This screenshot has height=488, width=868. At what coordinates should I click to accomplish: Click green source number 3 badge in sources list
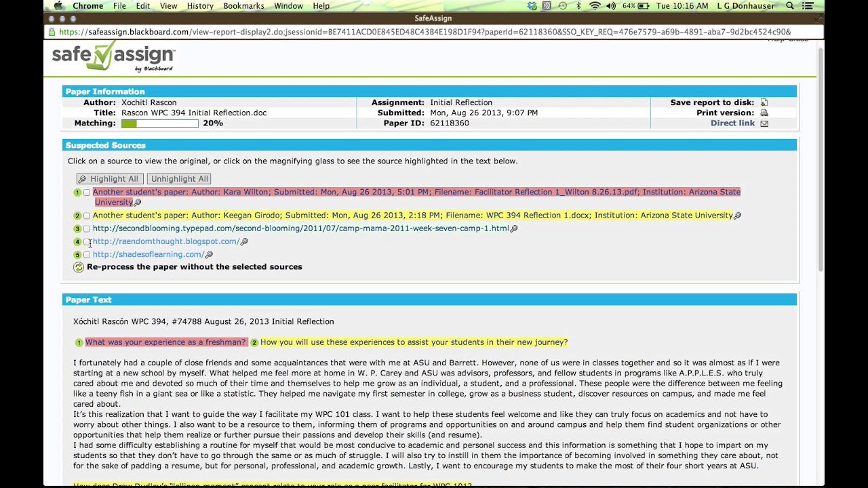77,229
